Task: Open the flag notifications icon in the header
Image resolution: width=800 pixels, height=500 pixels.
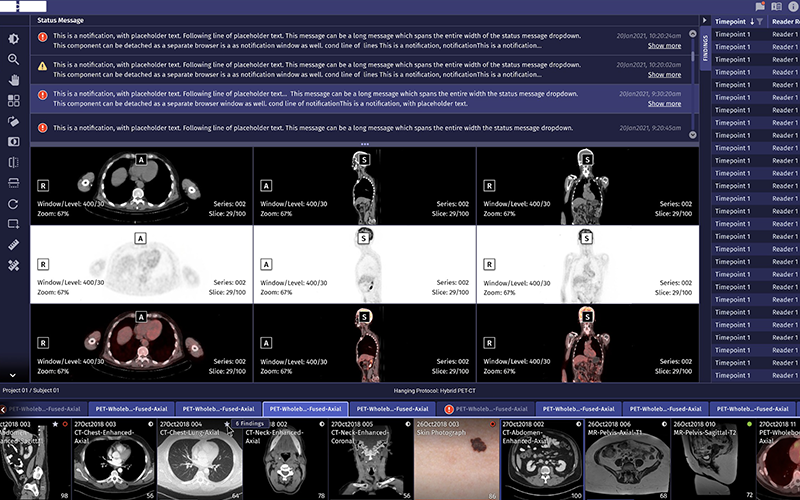Action: pyautogui.click(x=760, y=6)
